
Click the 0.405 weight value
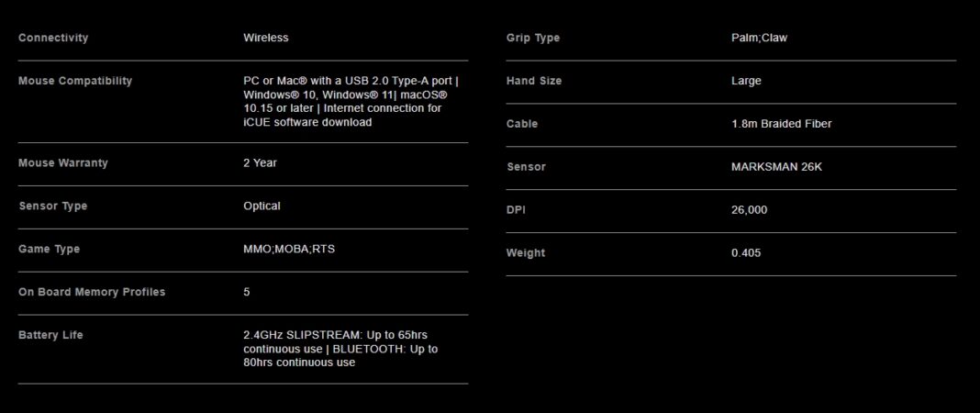click(x=746, y=253)
